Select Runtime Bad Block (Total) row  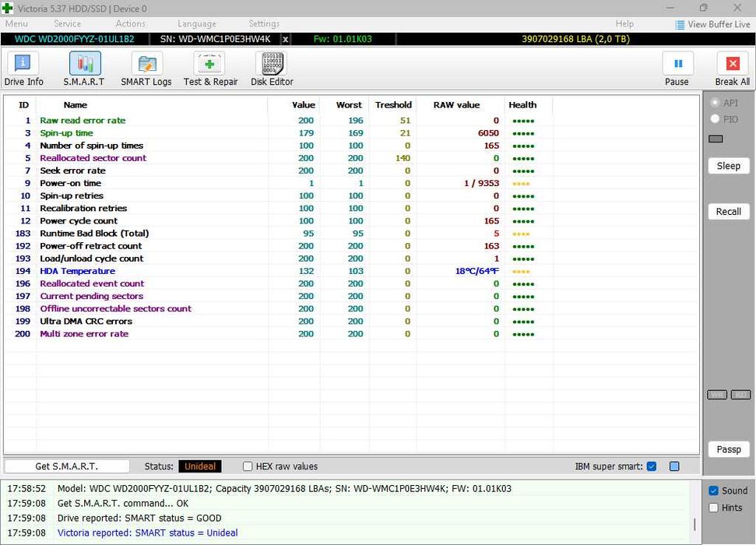(x=351, y=234)
